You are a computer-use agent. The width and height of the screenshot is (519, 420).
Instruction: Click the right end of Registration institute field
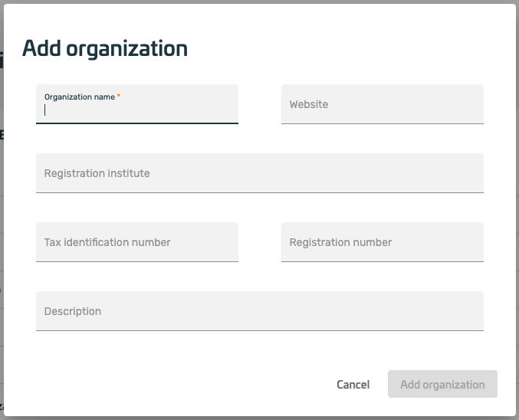coord(471,173)
